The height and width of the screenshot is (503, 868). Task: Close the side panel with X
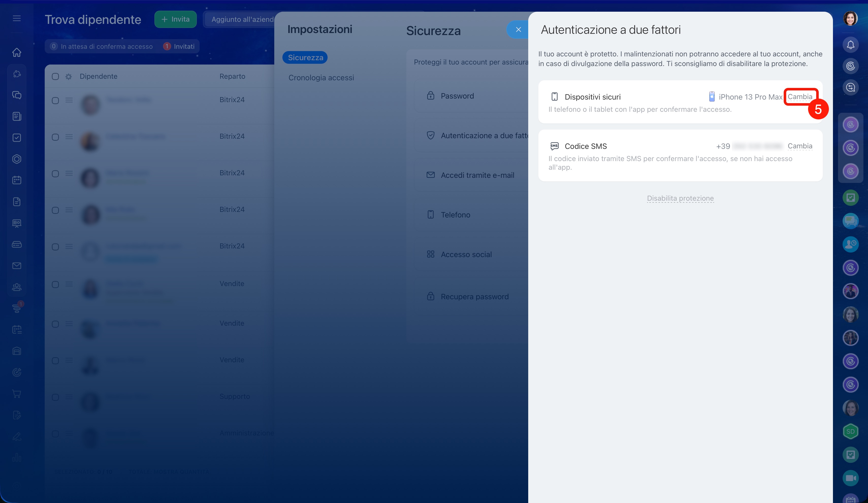click(x=518, y=30)
